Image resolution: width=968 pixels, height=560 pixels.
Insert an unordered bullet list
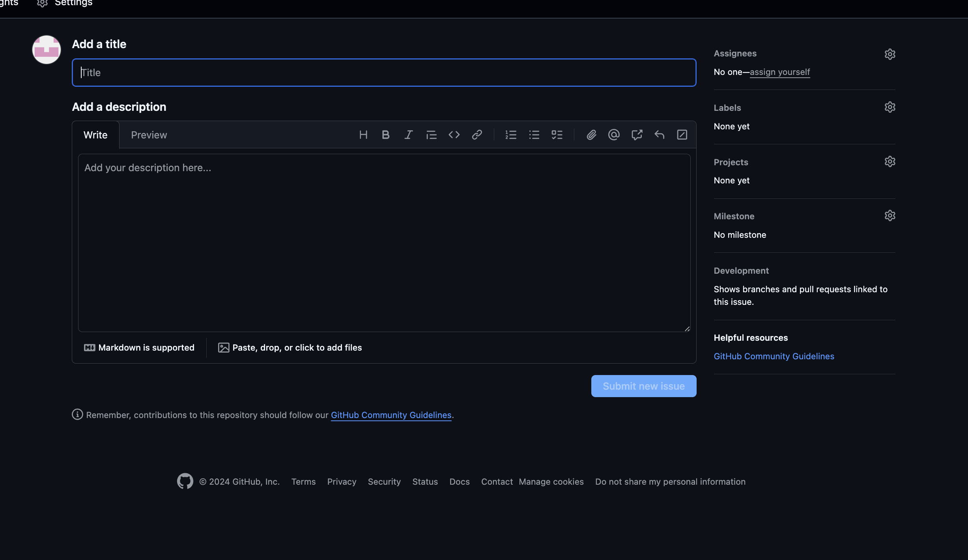pos(534,135)
